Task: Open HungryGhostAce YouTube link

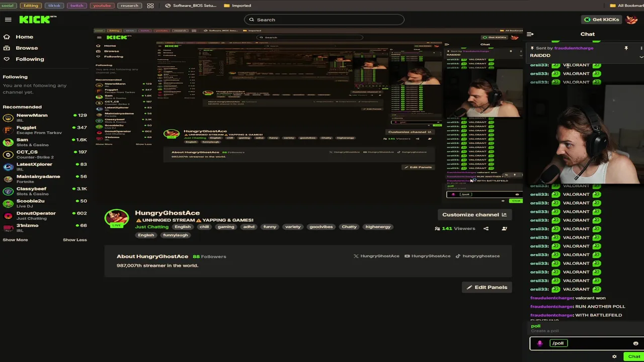Action: click(428, 256)
